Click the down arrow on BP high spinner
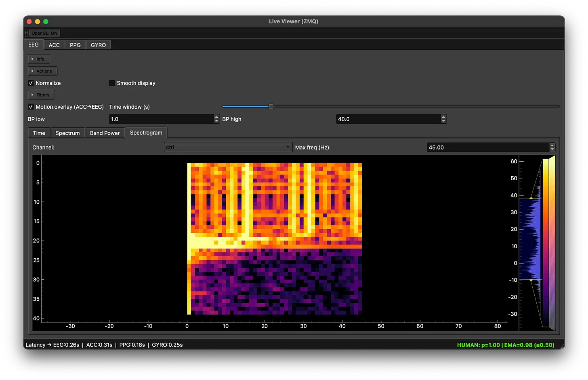Viewport: 588px width, 380px height. (443, 121)
